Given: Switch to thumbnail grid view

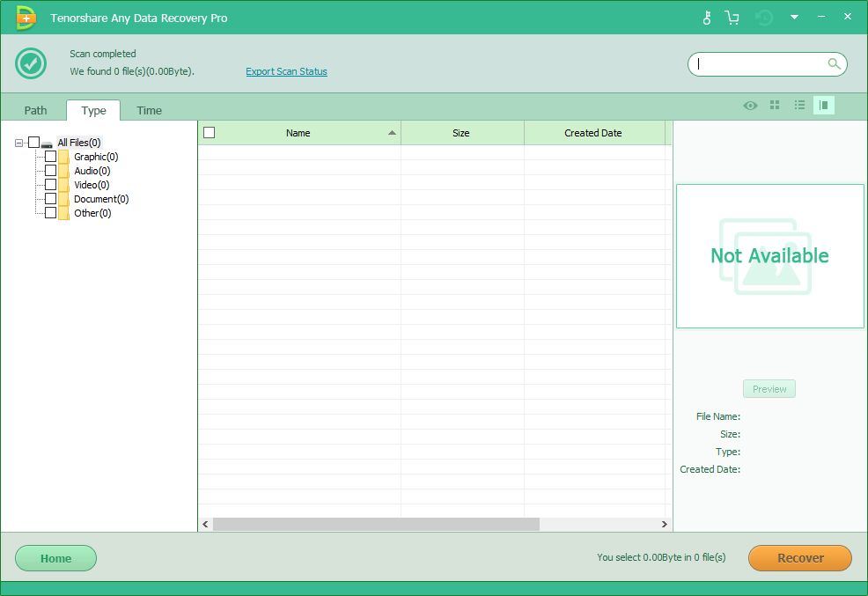Looking at the screenshot, I should pyautogui.click(x=775, y=105).
